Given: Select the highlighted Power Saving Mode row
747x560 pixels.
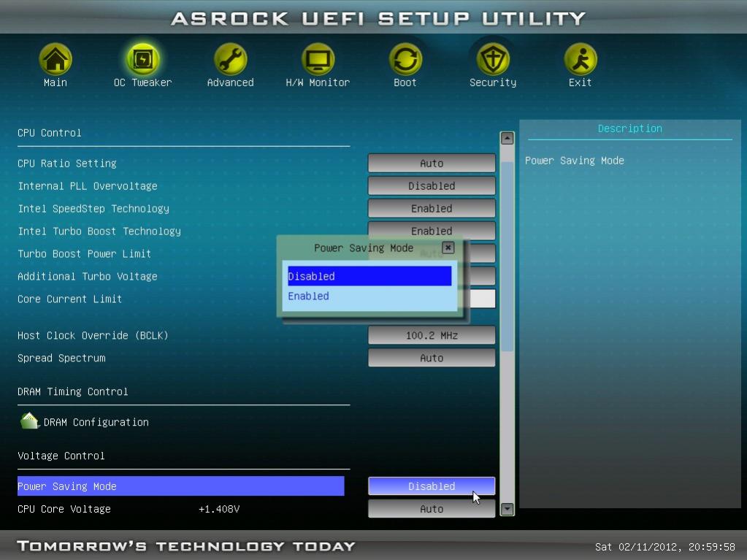Looking at the screenshot, I should (180, 486).
